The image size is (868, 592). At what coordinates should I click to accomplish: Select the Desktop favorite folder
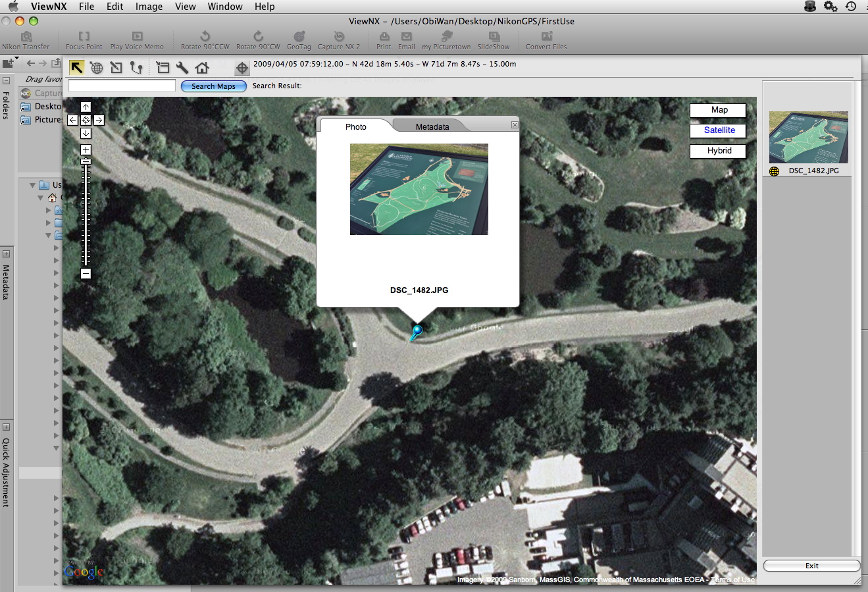click(x=41, y=106)
